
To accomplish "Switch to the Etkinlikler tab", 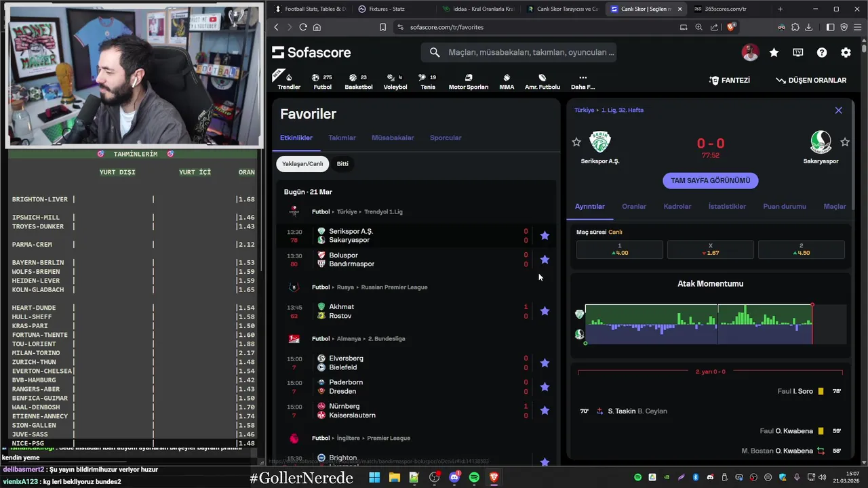I will coord(296,138).
